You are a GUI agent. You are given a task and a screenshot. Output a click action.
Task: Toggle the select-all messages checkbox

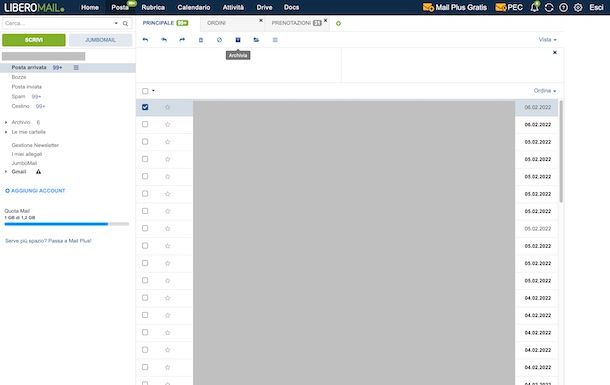click(x=145, y=91)
